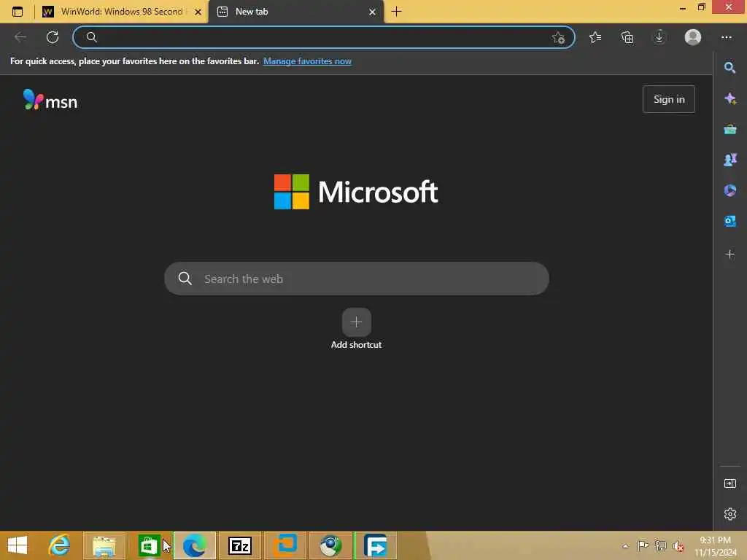Click the Search the web box
The width and height of the screenshot is (747, 560).
[356, 279]
